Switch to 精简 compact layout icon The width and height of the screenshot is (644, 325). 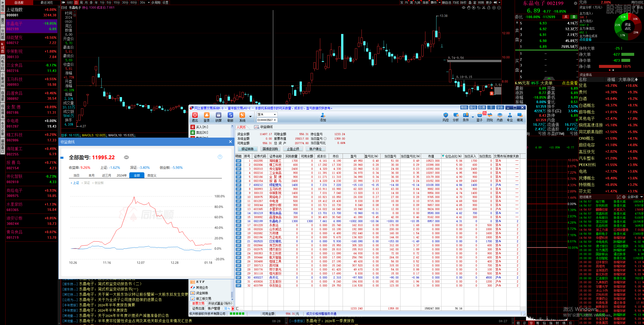click(x=520, y=117)
